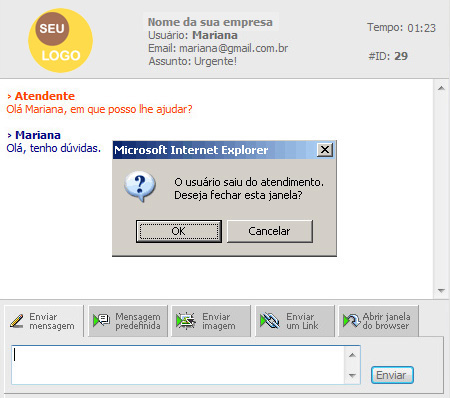Click the Mariana sender name in chat
This screenshot has width=450, height=398.
coord(38,135)
